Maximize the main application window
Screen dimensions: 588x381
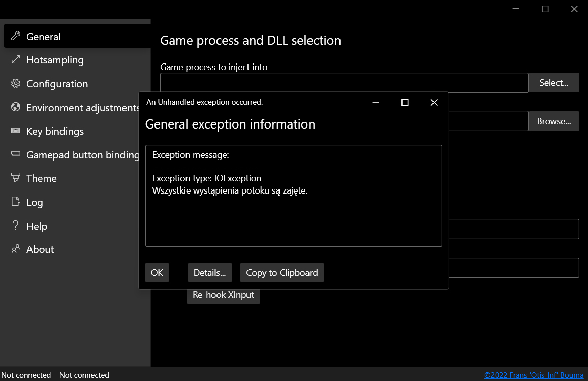545,9
